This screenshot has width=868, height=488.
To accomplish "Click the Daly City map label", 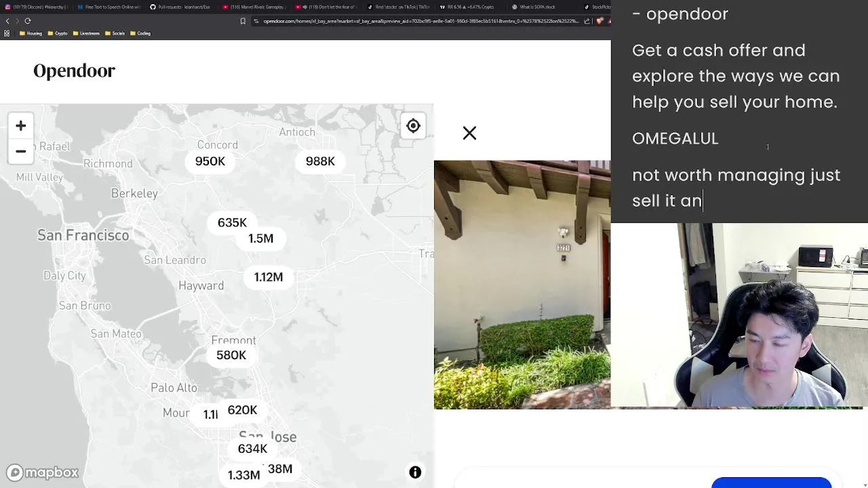I will click(x=64, y=276).
